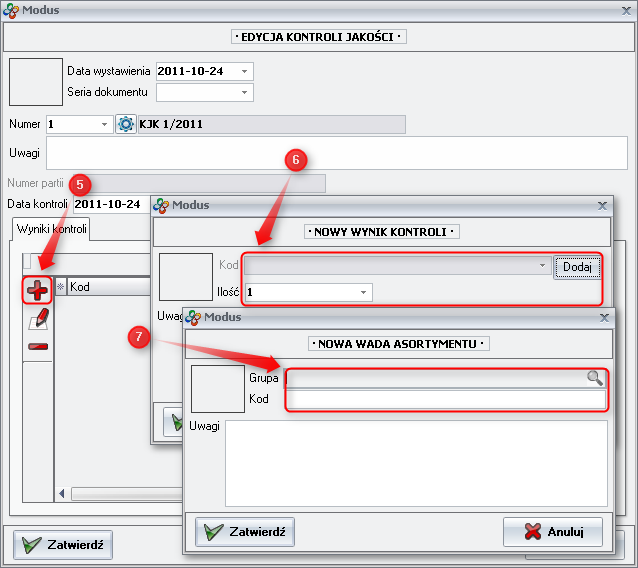This screenshot has height=568, width=638.
Task: Expand the Ilość dropdown
Action: point(363,292)
